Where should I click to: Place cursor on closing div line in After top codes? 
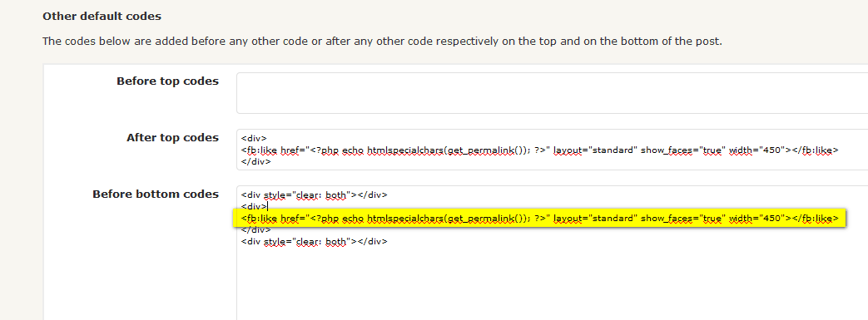(255, 162)
